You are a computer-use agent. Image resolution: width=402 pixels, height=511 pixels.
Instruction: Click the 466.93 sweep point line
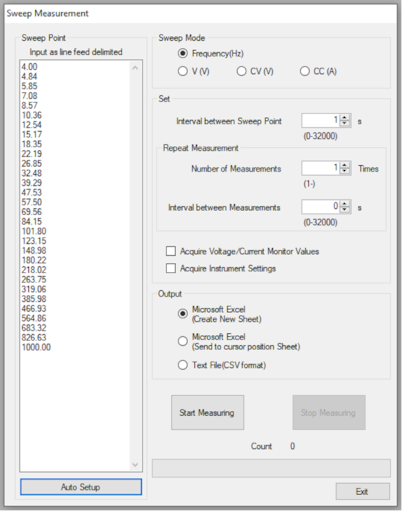pyautogui.click(x=34, y=308)
